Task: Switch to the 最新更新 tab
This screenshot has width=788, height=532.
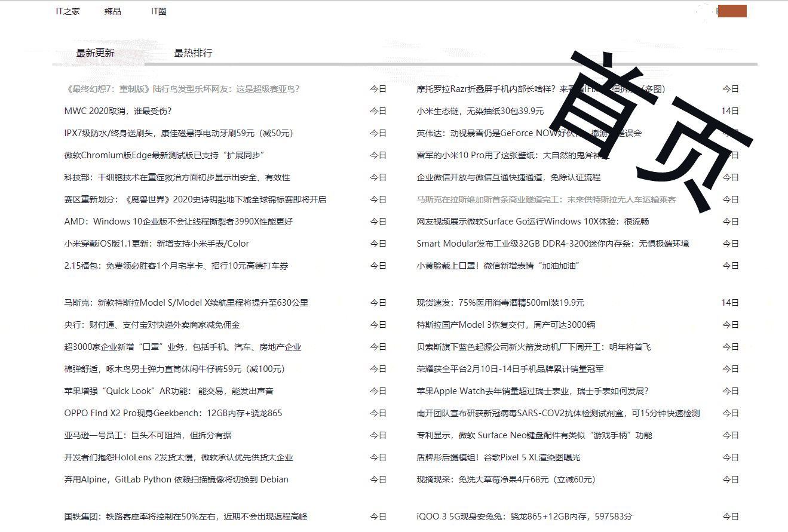Action: pyautogui.click(x=95, y=53)
